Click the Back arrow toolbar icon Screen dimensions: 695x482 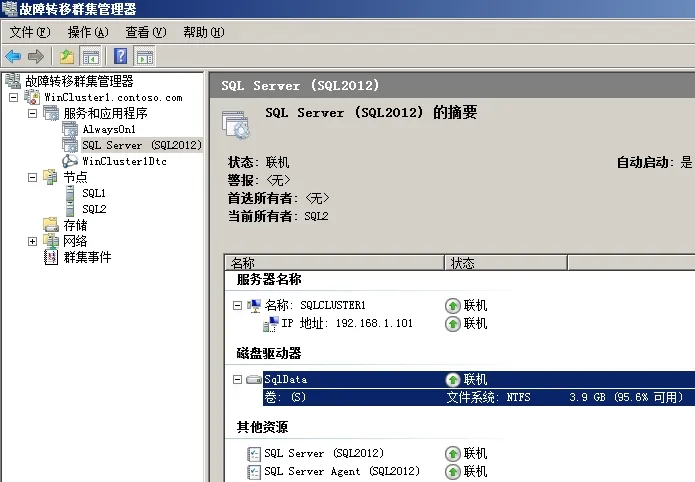point(13,56)
